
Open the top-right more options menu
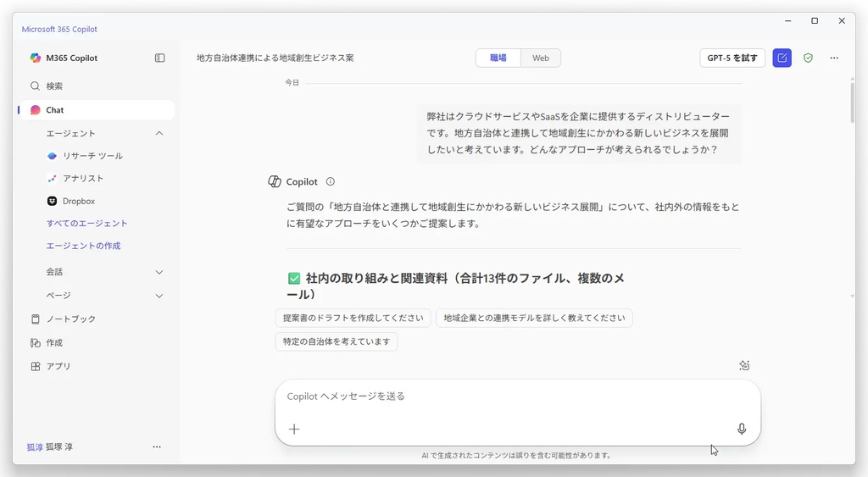point(834,58)
